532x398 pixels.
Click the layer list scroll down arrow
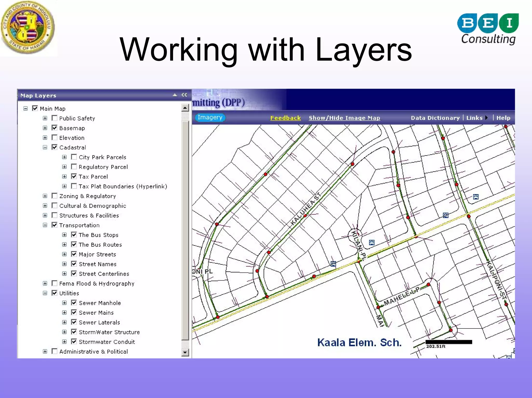click(x=185, y=352)
